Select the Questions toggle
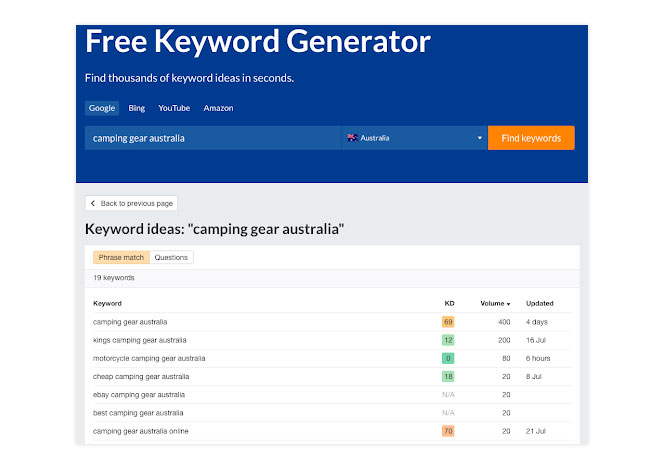Viewport: 665px width, 473px height. [x=171, y=257]
